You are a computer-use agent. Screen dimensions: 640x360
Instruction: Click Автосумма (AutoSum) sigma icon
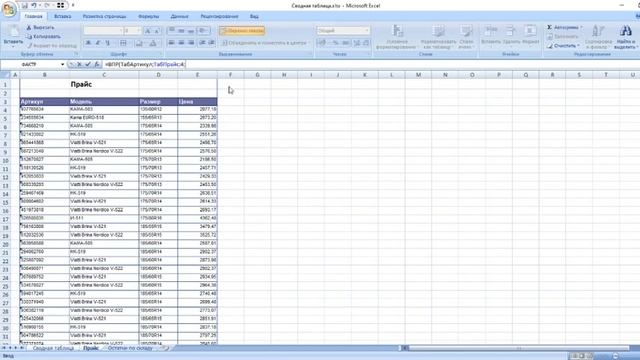[x=550, y=27]
